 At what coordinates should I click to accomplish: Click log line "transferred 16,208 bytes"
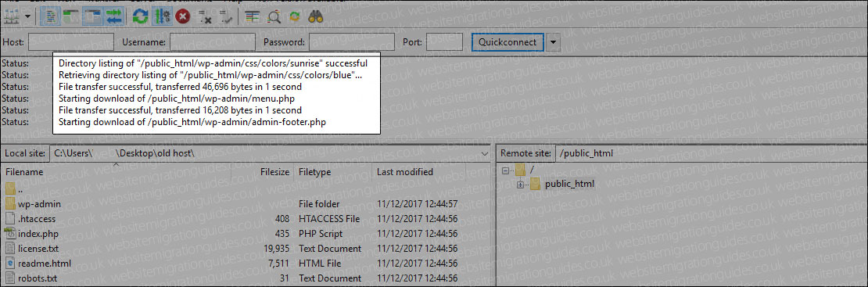click(180, 110)
